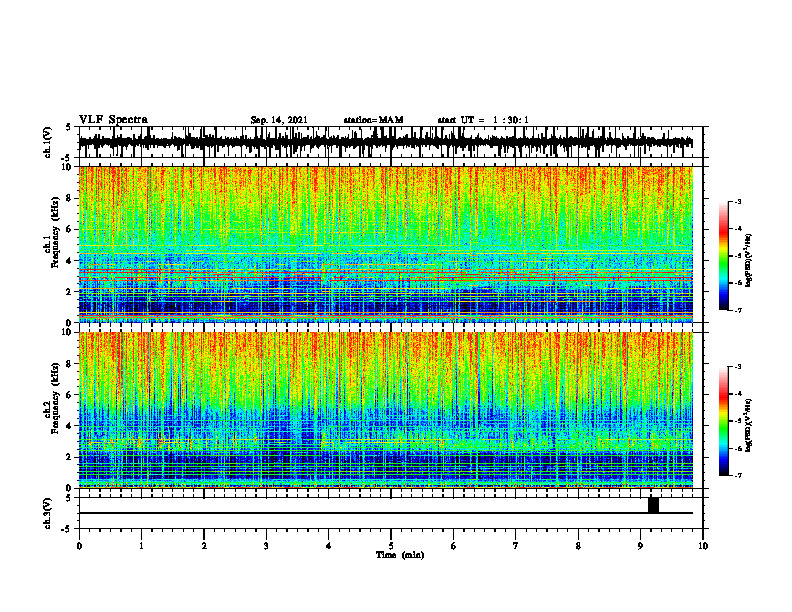Click time axis tick label "8"

(578, 546)
